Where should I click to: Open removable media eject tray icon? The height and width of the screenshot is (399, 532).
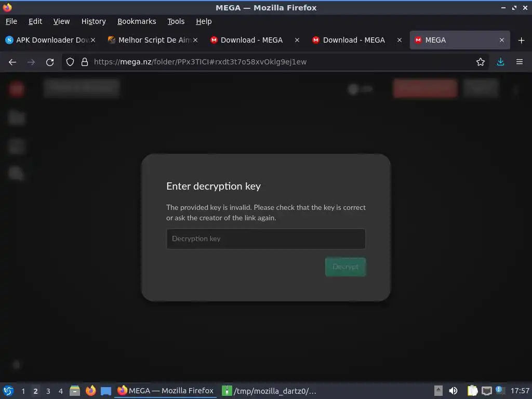pyautogui.click(x=438, y=391)
